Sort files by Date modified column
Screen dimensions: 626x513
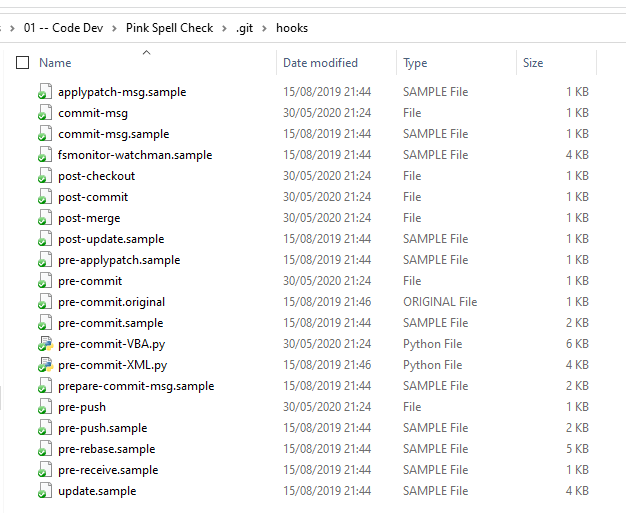point(320,63)
